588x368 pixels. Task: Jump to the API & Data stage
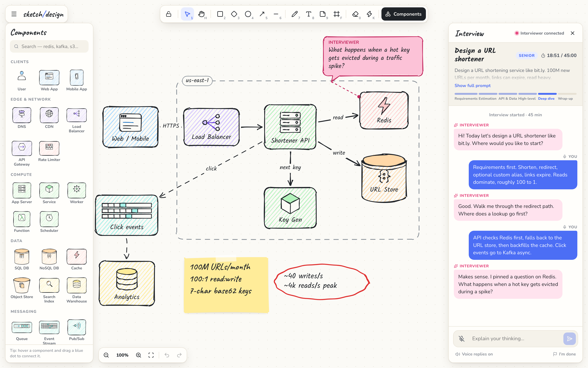click(508, 97)
